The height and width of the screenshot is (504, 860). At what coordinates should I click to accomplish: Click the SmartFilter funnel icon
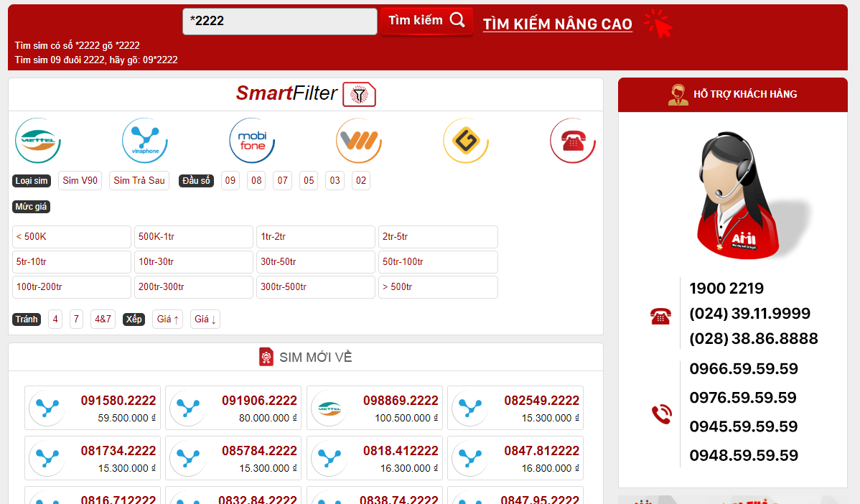(x=359, y=94)
